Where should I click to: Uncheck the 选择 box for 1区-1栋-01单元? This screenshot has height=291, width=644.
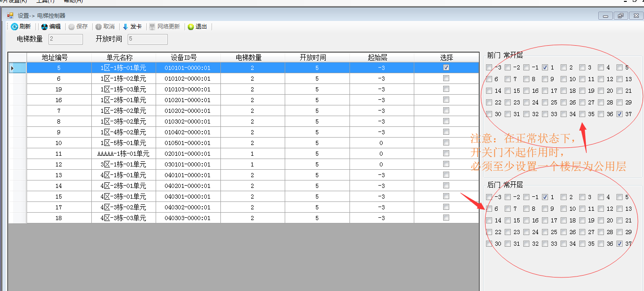[446, 68]
